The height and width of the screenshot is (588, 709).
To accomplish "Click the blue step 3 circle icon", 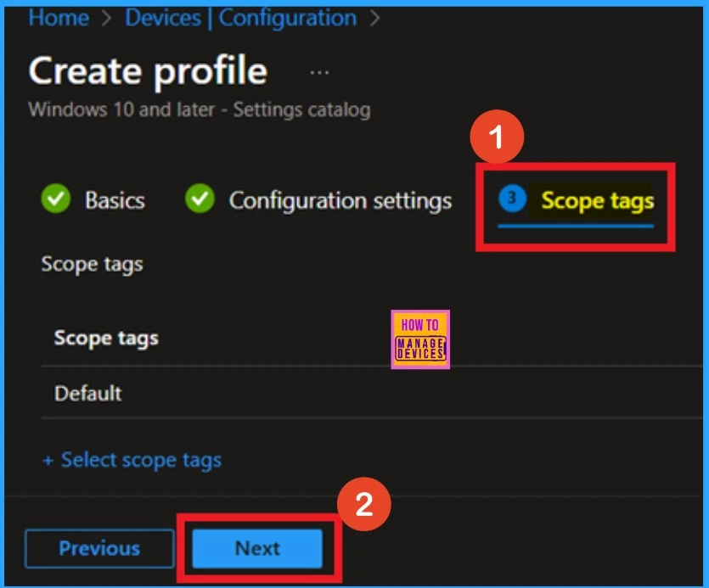I will [512, 198].
